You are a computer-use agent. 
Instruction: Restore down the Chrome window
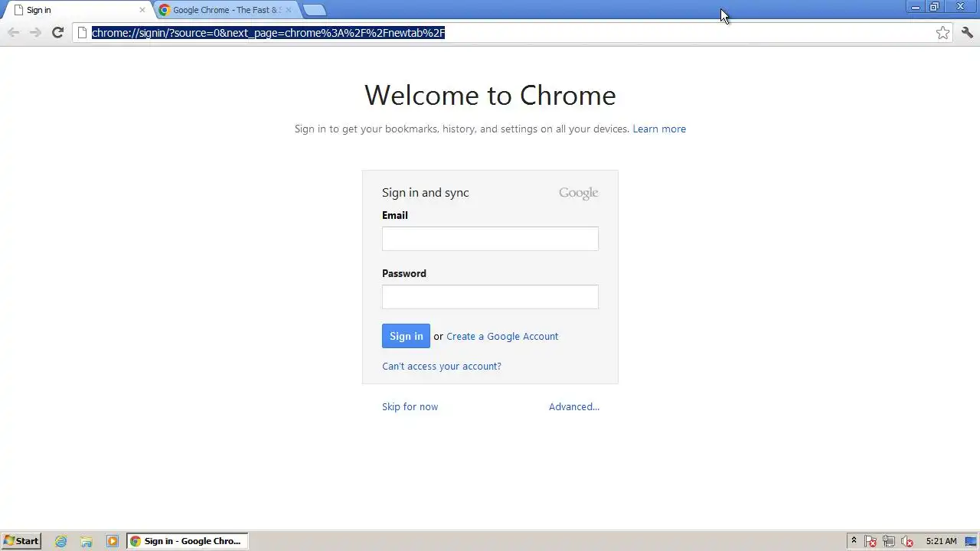point(934,7)
